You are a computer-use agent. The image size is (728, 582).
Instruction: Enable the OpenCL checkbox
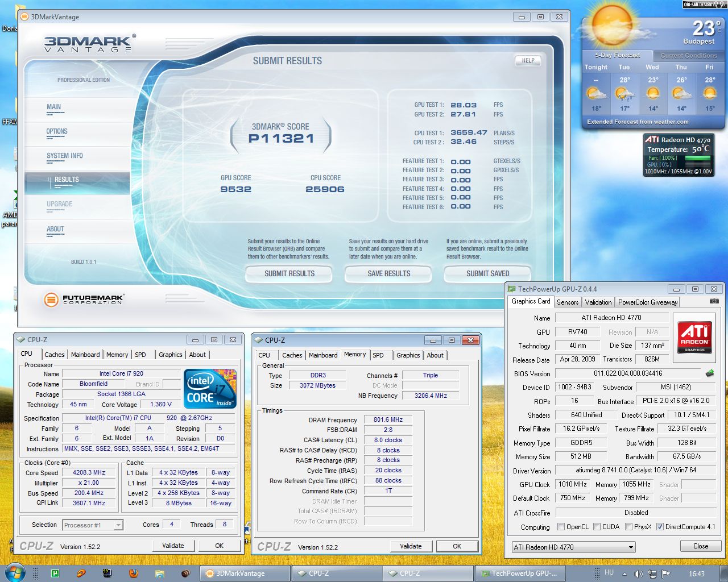[x=561, y=527]
